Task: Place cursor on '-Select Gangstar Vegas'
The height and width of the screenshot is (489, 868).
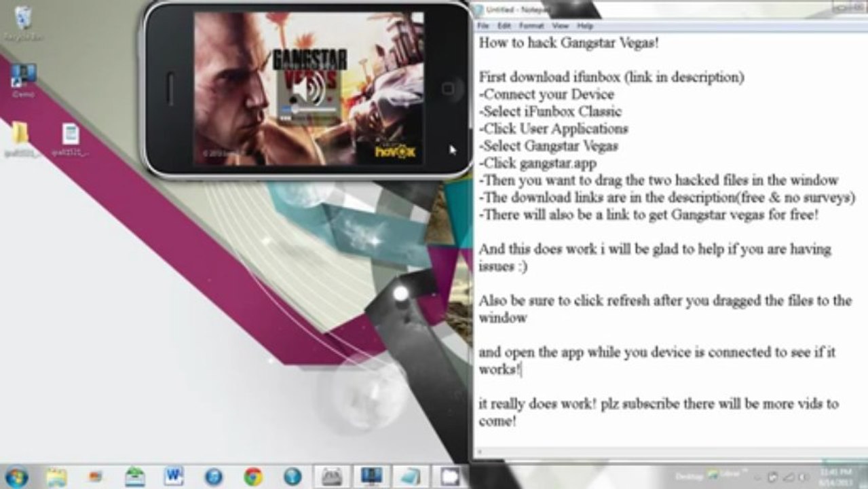Action: coord(548,145)
